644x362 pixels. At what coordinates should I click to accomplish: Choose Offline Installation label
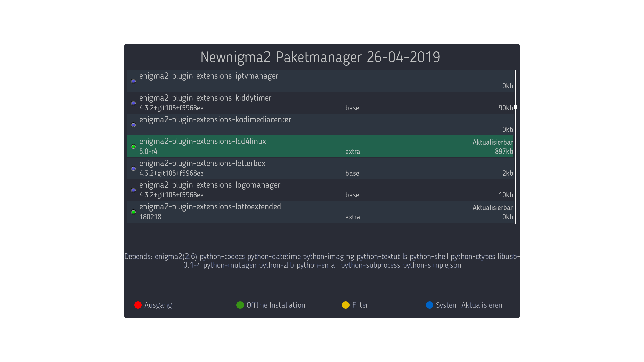(276, 305)
